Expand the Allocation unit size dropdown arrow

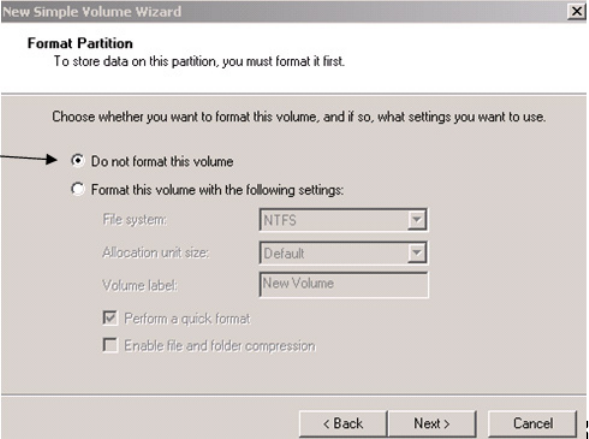(417, 253)
